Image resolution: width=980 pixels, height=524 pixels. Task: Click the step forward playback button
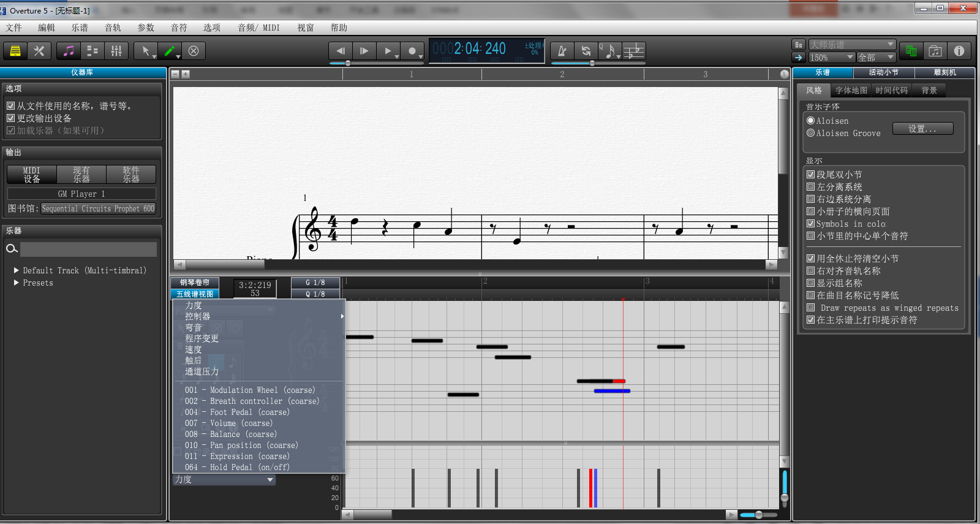click(x=364, y=51)
